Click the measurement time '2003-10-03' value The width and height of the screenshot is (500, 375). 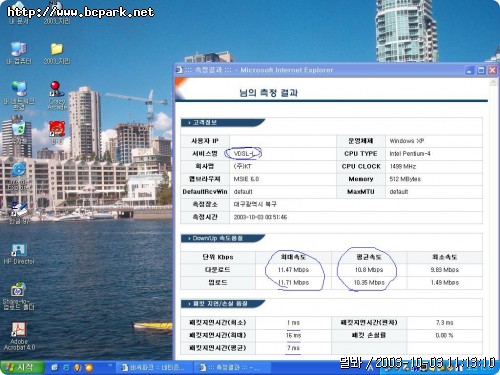click(x=260, y=217)
